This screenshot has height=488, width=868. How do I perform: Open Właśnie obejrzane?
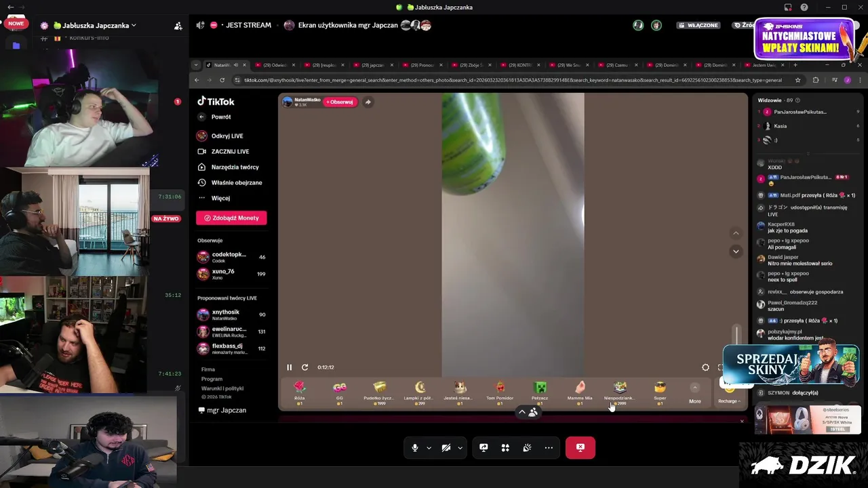tap(230, 182)
